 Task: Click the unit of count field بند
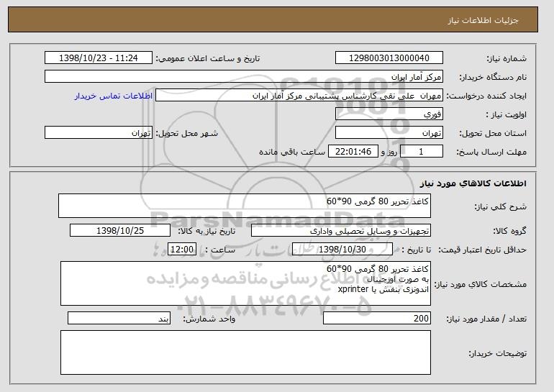click(x=119, y=318)
